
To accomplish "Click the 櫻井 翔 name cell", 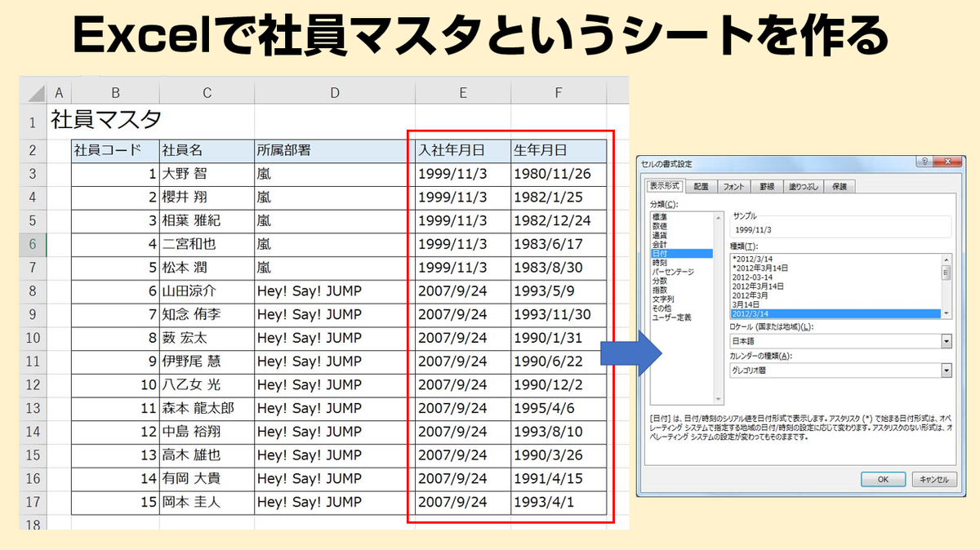I will pos(207,197).
